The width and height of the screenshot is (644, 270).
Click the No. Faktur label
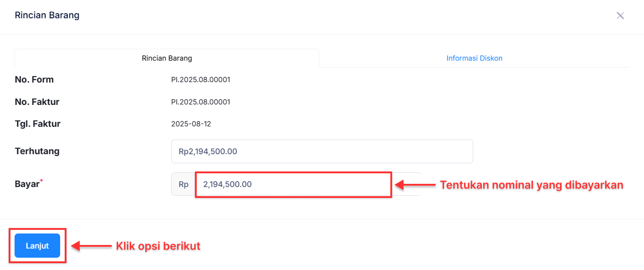(37, 102)
